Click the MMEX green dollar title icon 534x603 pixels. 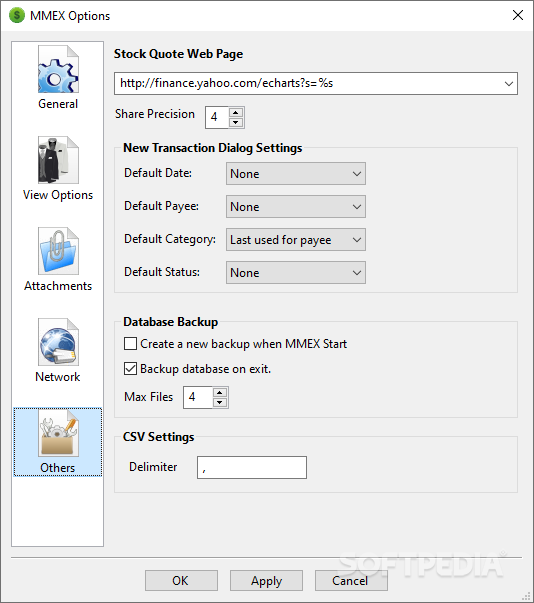[x=17, y=16]
